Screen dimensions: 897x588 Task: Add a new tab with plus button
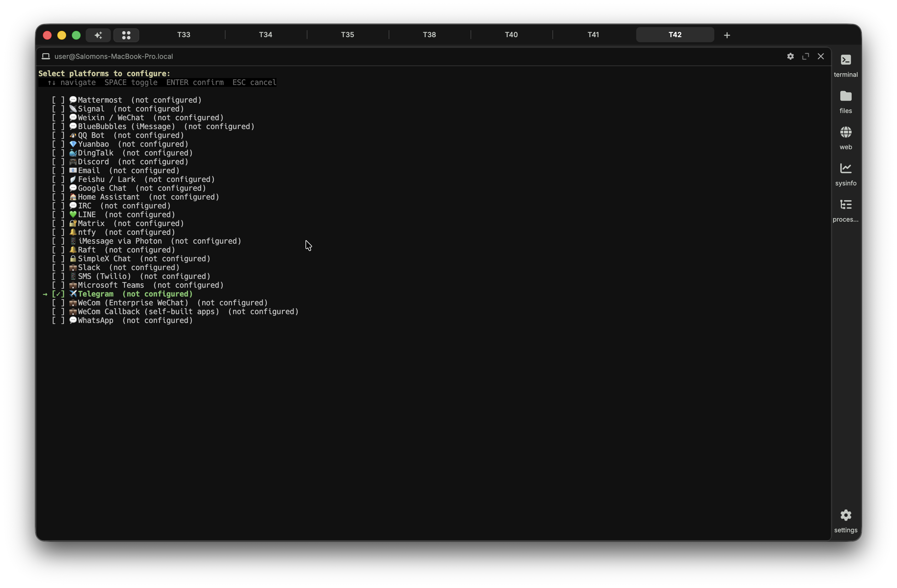(x=727, y=35)
